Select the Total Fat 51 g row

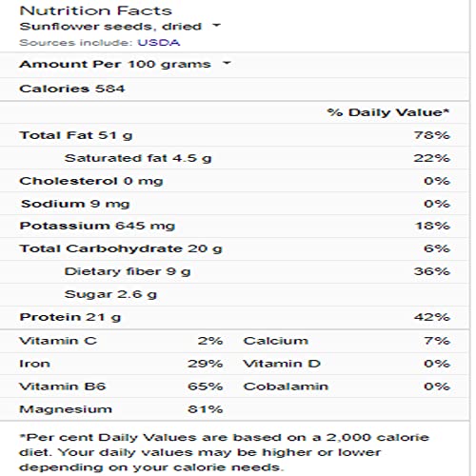click(x=234, y=135)
